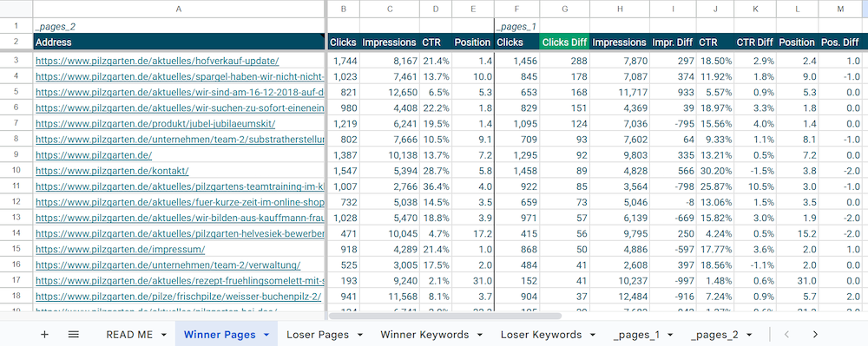Select Clicks Diff value 178
The width and height of the screenshot is (868, 346).
click(564, 77)
